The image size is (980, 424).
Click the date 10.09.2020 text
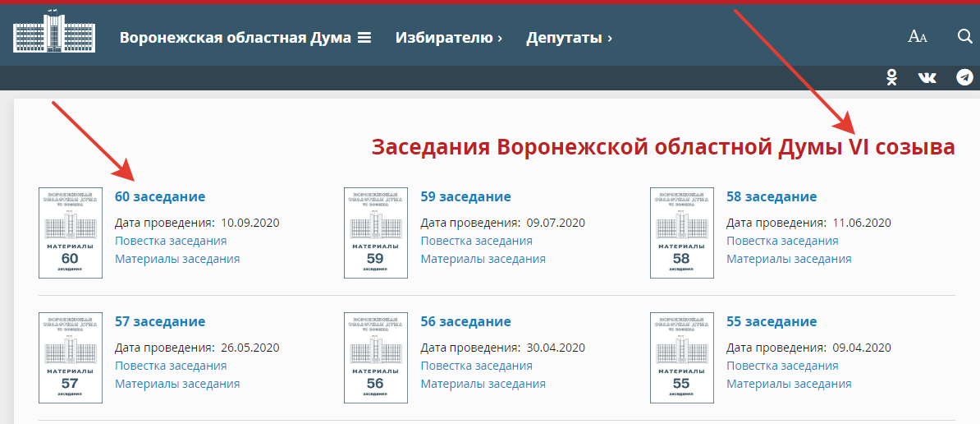pos(250,223)
